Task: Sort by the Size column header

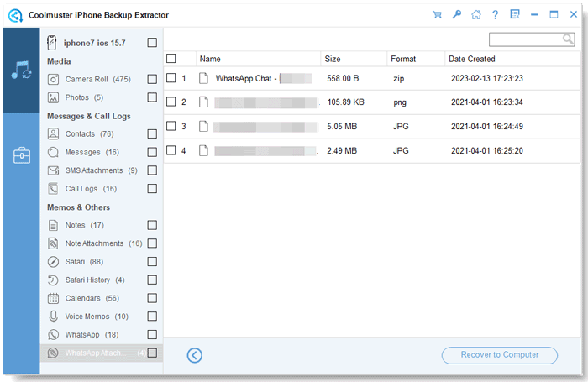Action: 333,59
